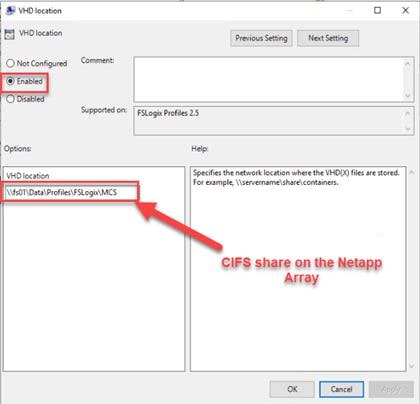Close the VHD location window

[405, 10]
